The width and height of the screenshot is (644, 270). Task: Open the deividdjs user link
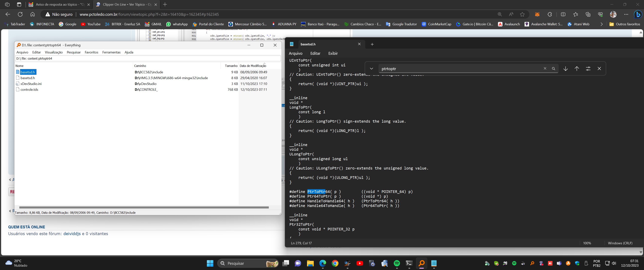pyautogui.click(x=72, y=234)
